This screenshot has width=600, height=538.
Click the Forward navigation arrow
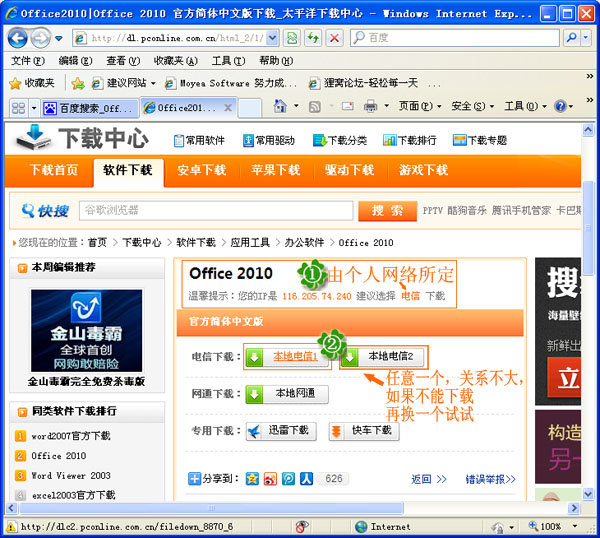[40, 38]
